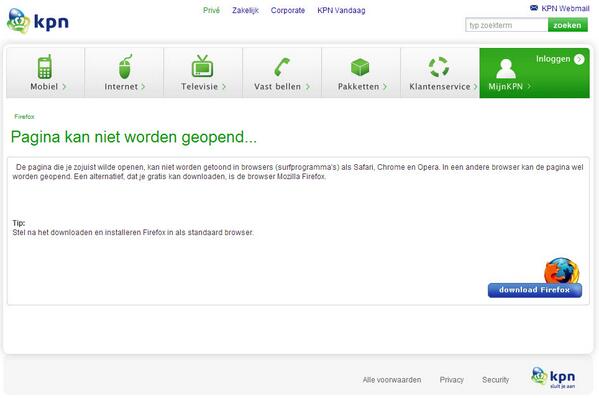The image size is (599, 398).
Task: Open MijnKPN label
Action: click(505, 86)
